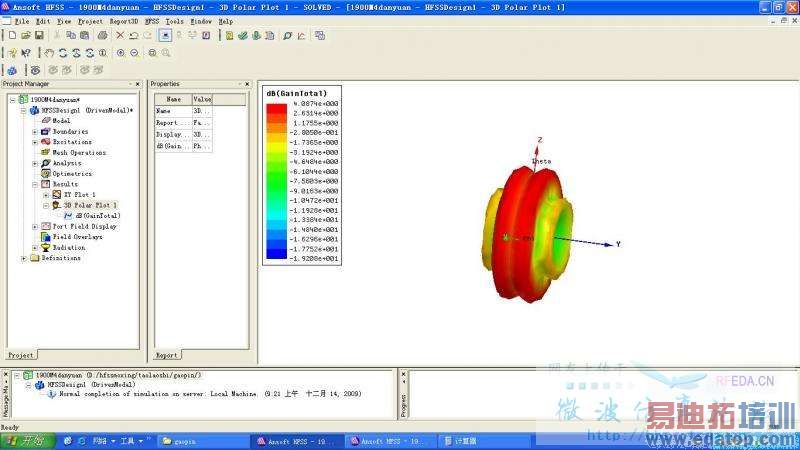The height and width of the screenshot is (450, 800).
Task: Close the Project Manager panel
Action: pos(137,84)
